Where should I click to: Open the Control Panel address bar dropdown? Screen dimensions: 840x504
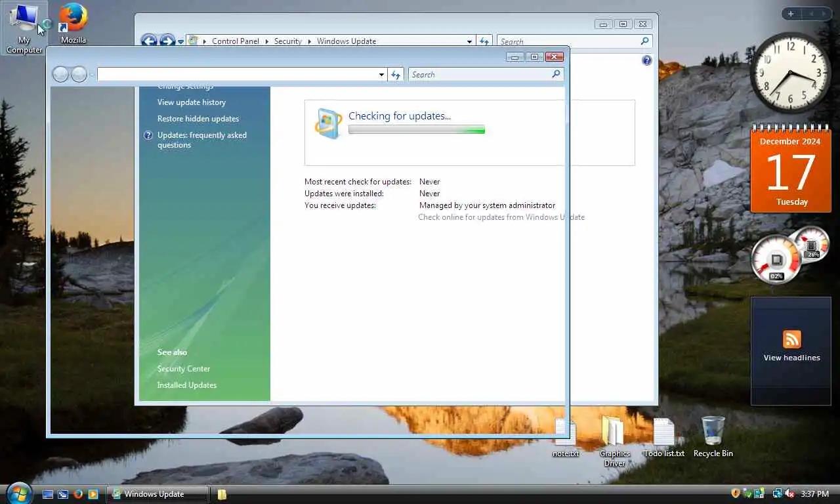pos(469,41)
